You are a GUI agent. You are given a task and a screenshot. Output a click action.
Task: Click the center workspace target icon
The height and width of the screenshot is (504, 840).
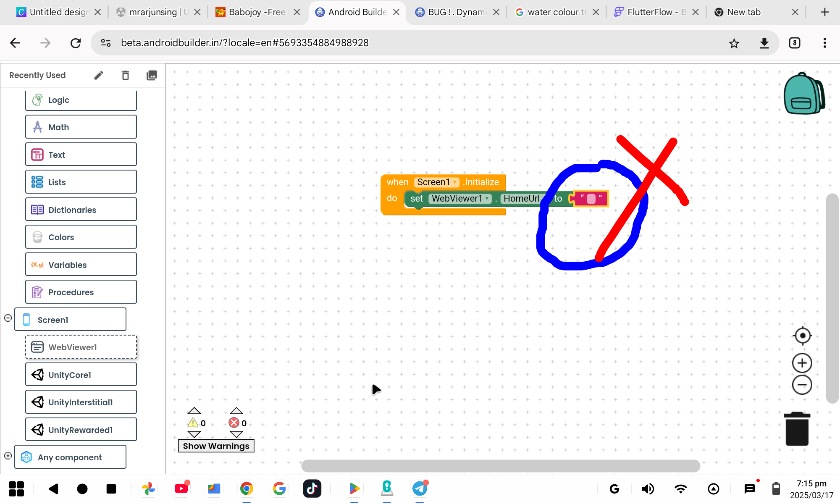pyautogui.click(x=802, y=336)
